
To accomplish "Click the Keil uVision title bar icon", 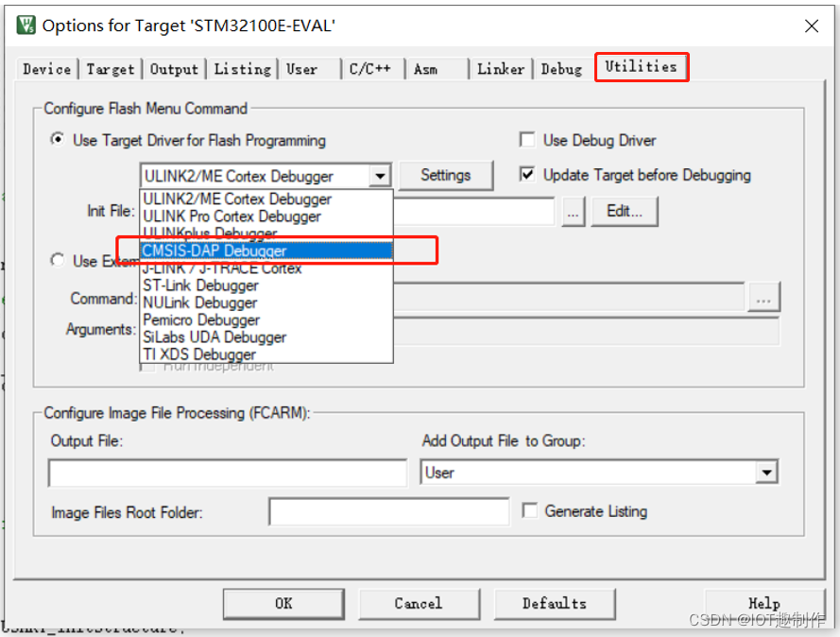I will point(26,26).
